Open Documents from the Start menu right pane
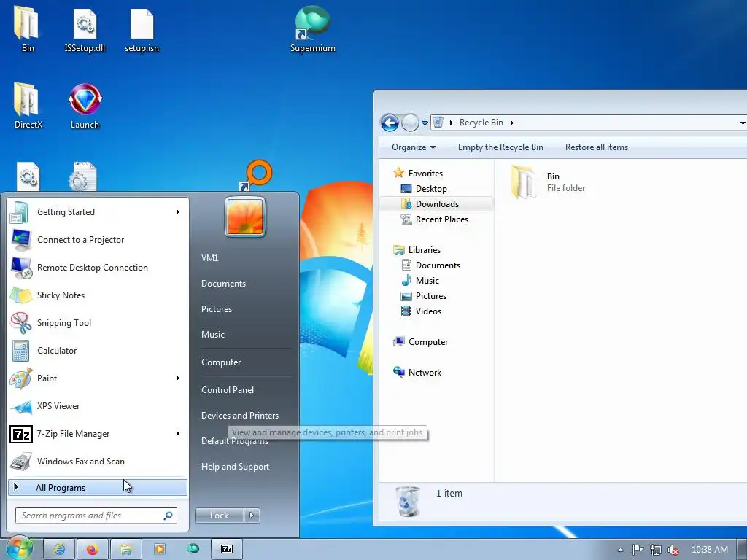This screenshot has width=747, height=560. pos(223,284)
